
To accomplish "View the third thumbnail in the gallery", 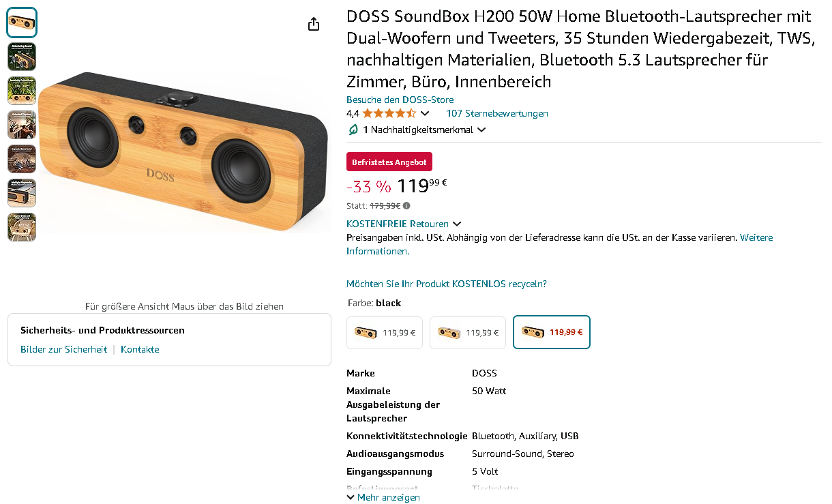I will 22,91.
